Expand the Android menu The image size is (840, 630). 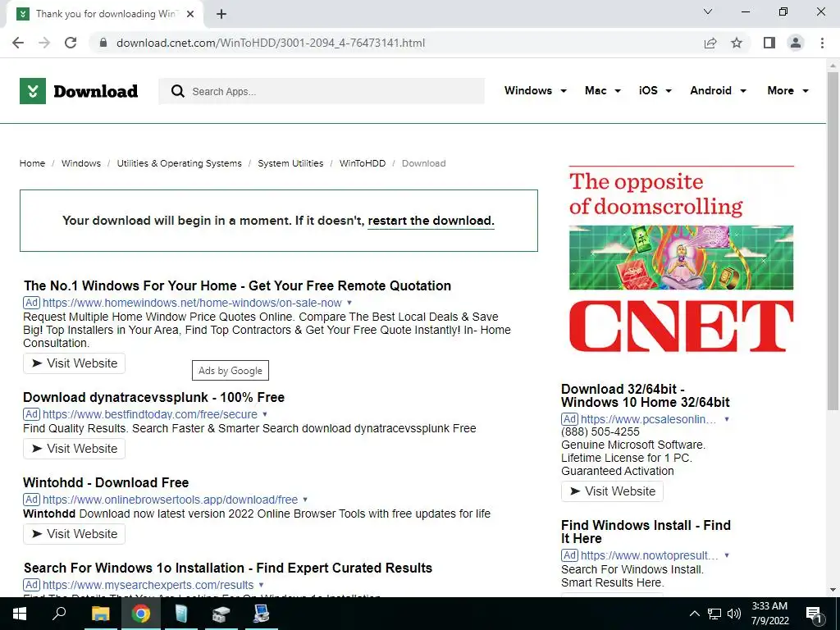coord(718,90)
